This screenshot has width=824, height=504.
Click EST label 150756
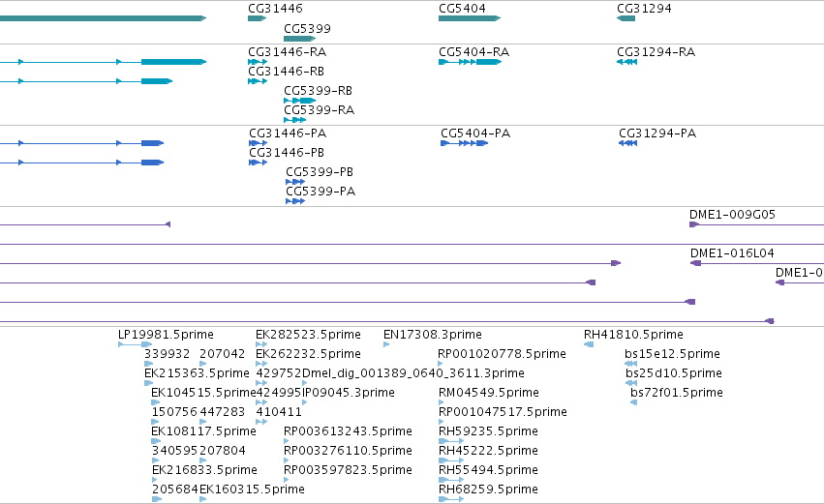(x=174, y=413)
